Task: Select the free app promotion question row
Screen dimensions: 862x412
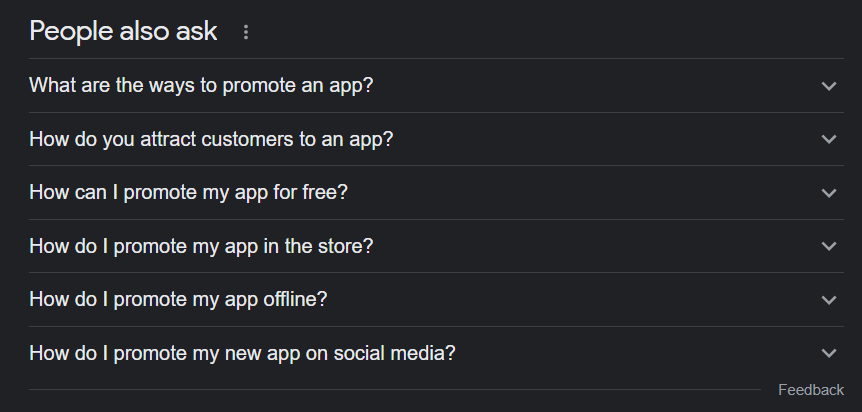Action: pos(436,193)
